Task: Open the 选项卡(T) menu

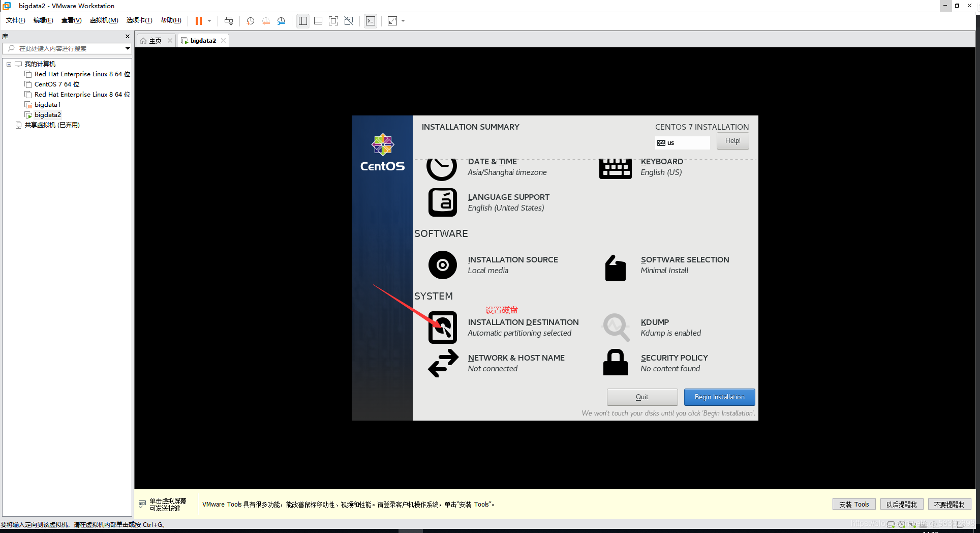Action: click(139, 20)
